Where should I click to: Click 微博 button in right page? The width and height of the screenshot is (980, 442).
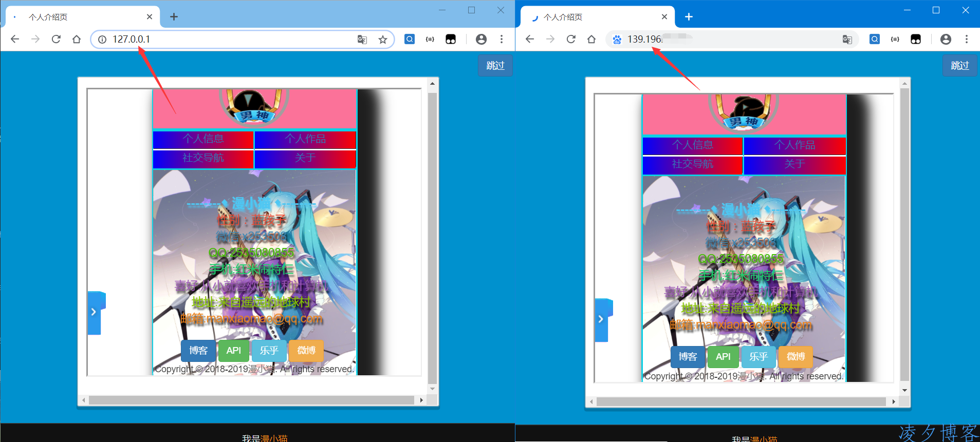click(x=796, y=357)
